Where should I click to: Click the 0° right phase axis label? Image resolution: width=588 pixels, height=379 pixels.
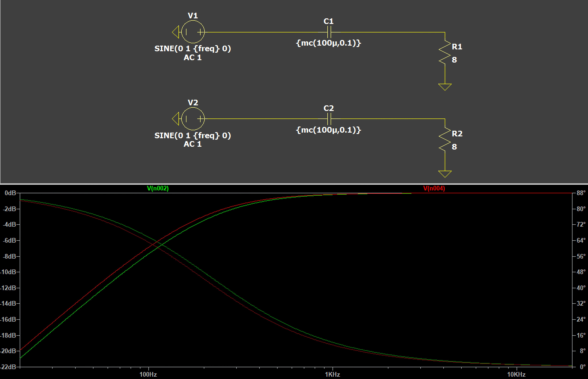pyautogui.click(x=583, y=367)
